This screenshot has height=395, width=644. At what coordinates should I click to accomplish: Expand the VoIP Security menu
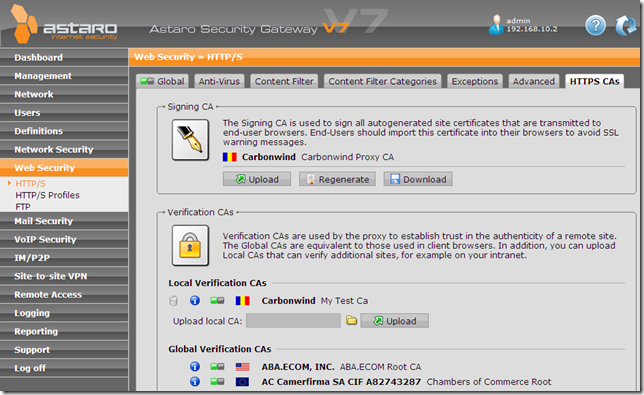64,239
